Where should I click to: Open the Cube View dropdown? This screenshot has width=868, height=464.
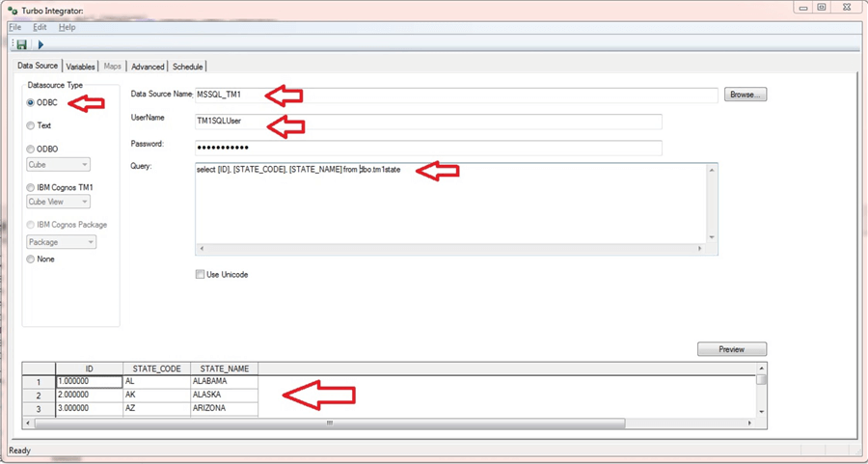click(x=58, y=203)
